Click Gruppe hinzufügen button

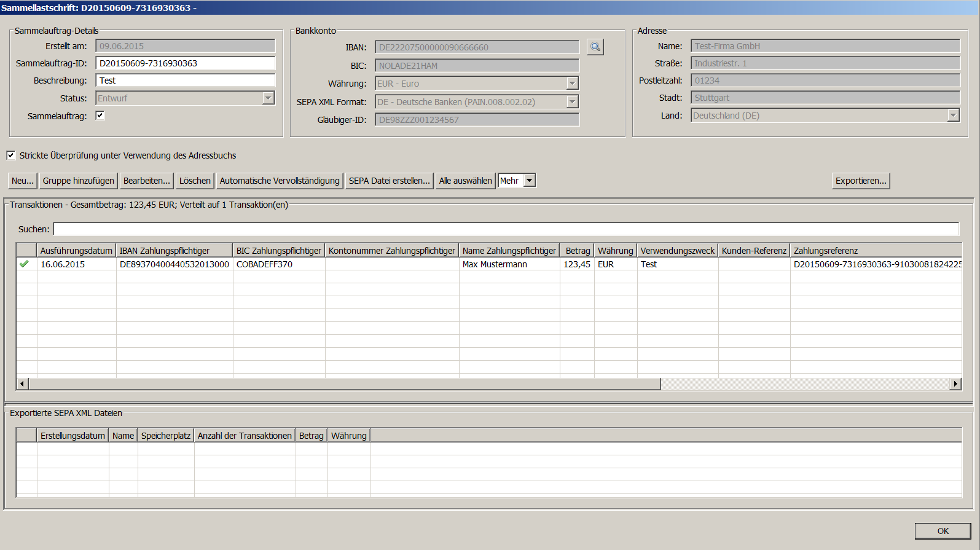(79, 181)
